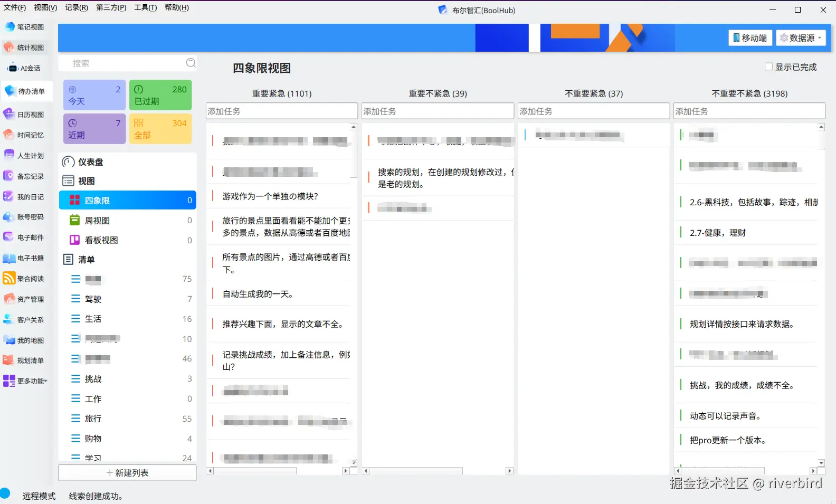The height and width of the screenshot is (504, 836).
Task: Open the 笔记视图 sidebar icon
Action: [x=9, y=27]
